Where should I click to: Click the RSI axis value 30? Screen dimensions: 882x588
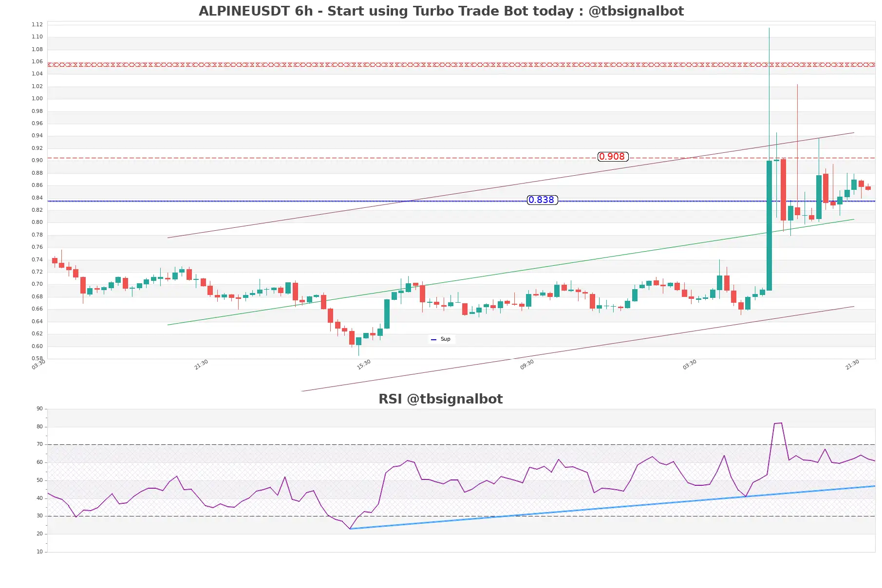[39, 515]
